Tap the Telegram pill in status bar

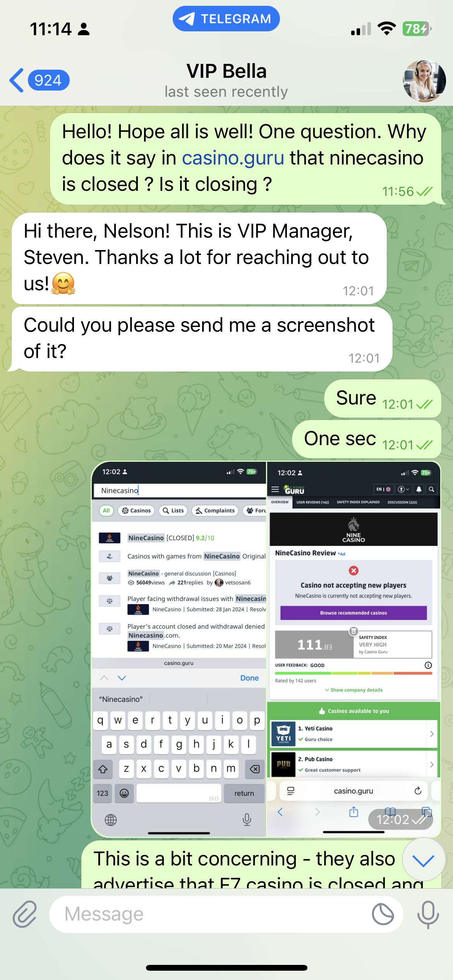[x=226, y=19]
